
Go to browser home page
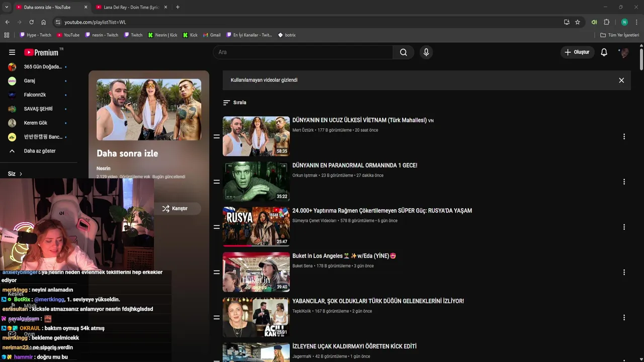point(43,22)
